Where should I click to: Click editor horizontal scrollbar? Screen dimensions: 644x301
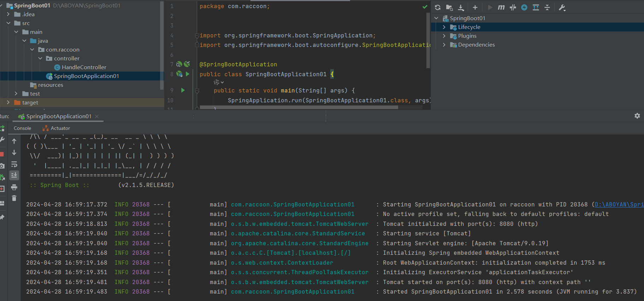(299, 107)
